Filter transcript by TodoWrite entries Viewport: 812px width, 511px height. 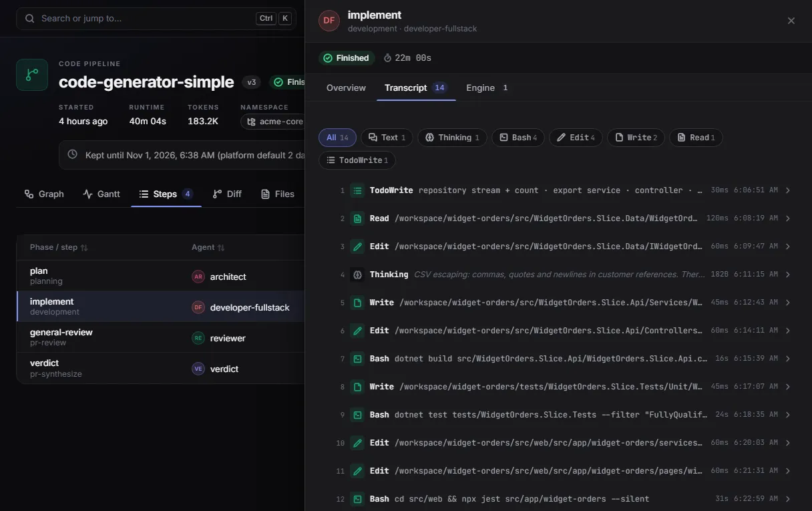click(x=357, y=160)
